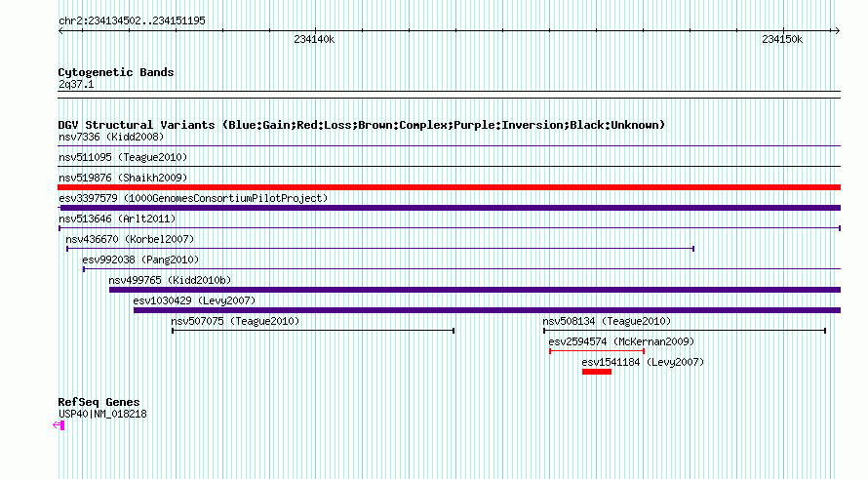Click the USP40 gene arrow glyph

59,425
